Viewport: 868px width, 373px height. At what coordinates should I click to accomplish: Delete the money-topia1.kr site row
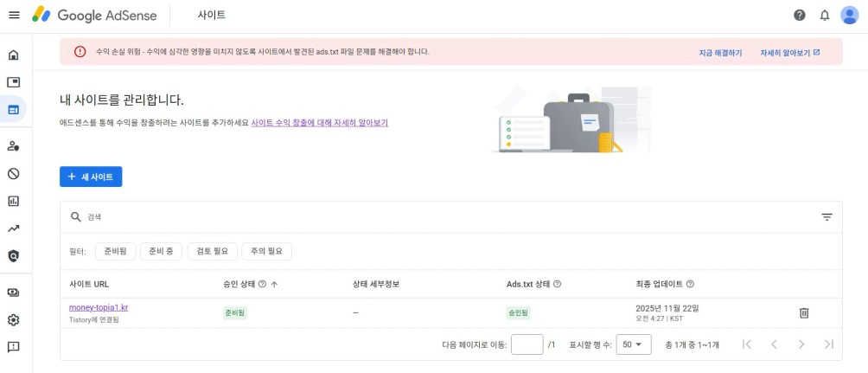(x=803, y=312)
